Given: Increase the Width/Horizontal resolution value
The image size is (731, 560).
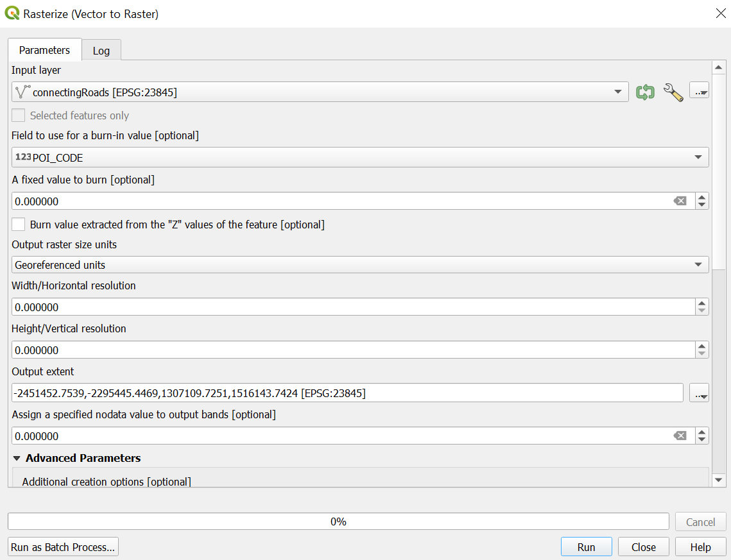Looking at the screenshot, I should (x=702, y=303).
